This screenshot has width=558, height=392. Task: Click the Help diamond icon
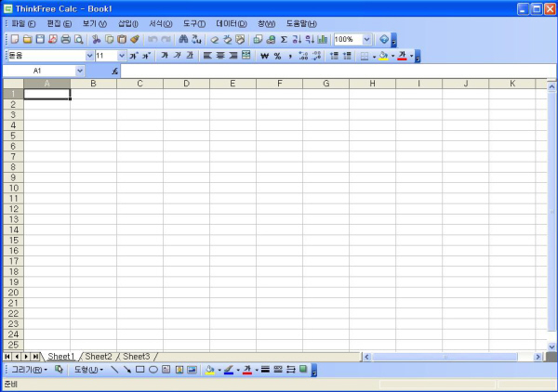pyautogui.click(x=384, y=39)
